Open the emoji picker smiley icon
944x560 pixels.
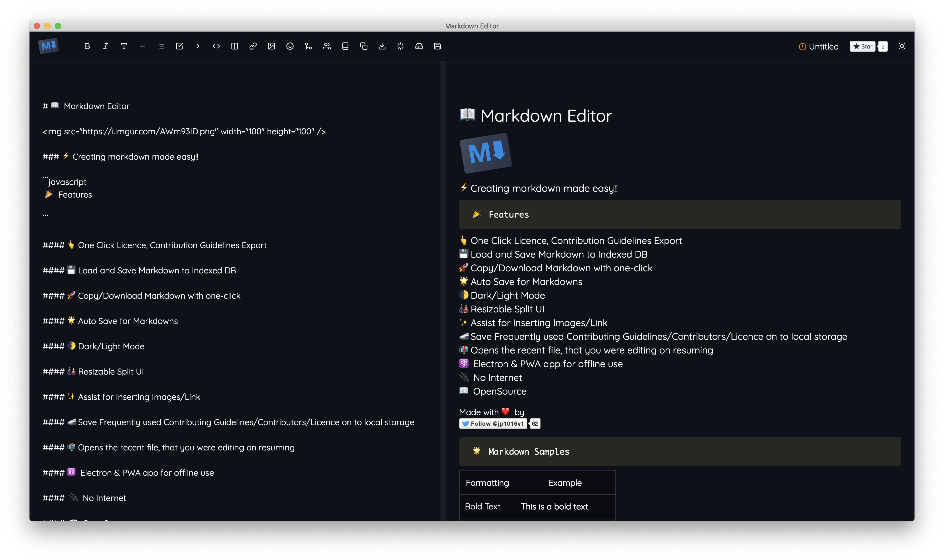[290, 46]
